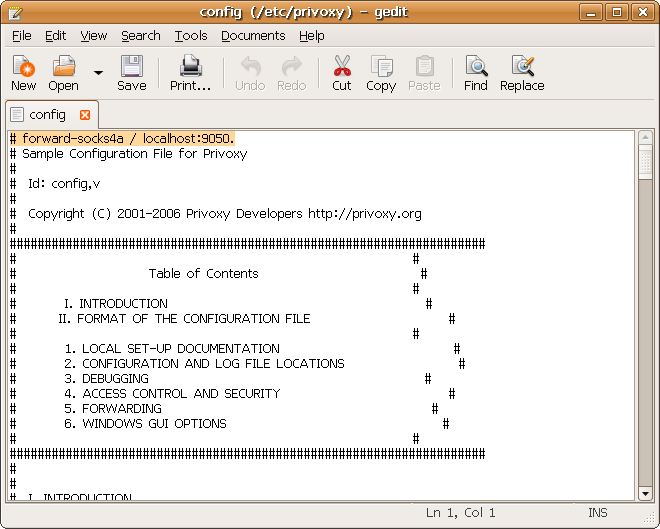Copy selection using the Copy icon
The image size is (660, 529).
click(x=381, y=72)
